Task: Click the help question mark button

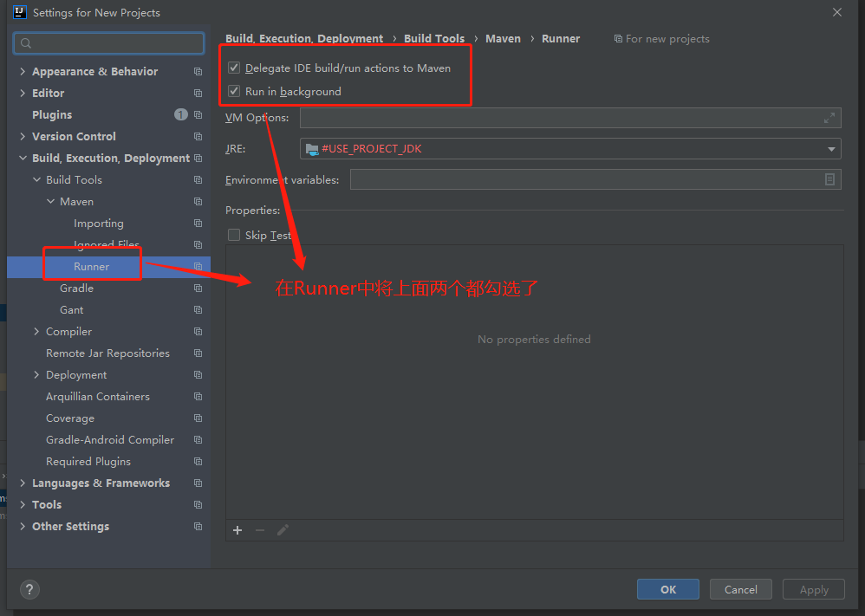Action: coord(29,589)
